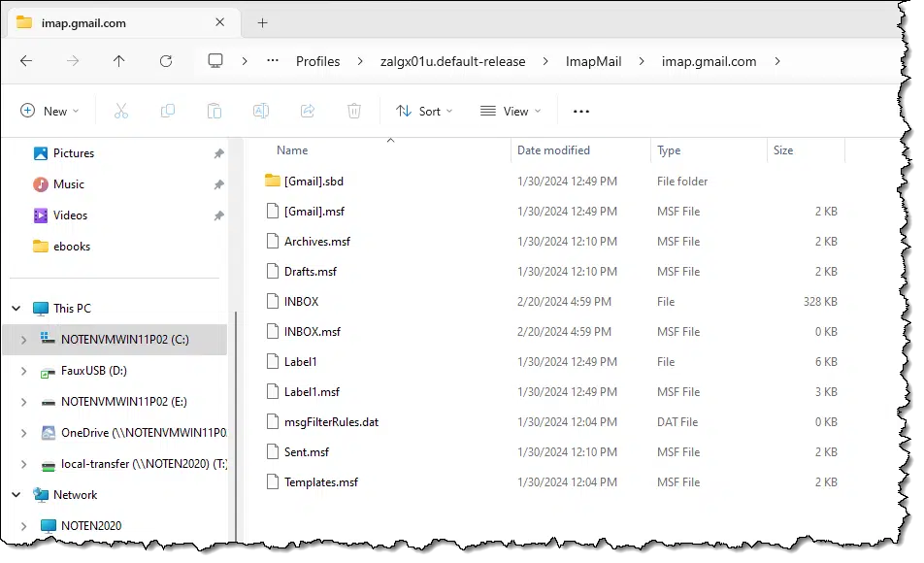Select the Archives.msf file
The width and height of the screenshot is (924, 563).
click(317, 242)
